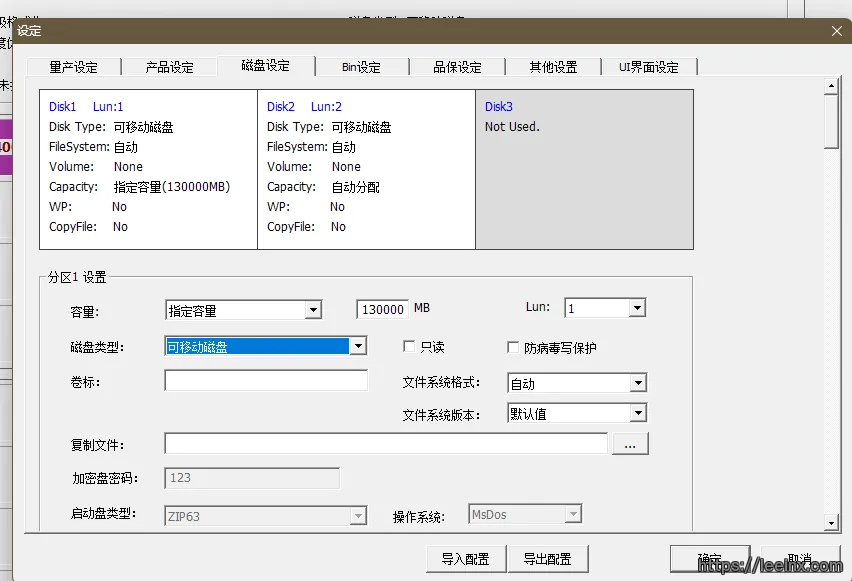Click the 导出配置 button
The image size is (852, 581).
click(x=547, y=559)
